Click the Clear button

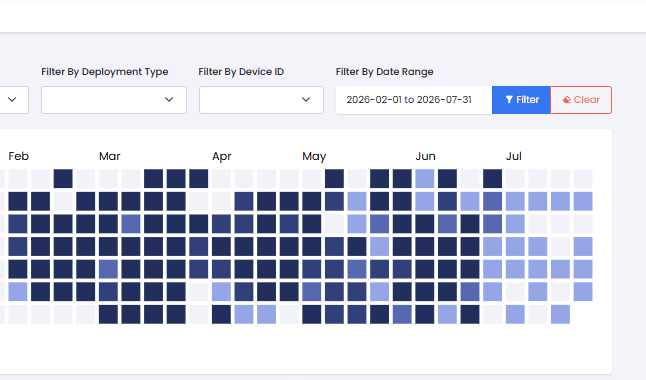(581, 100)
